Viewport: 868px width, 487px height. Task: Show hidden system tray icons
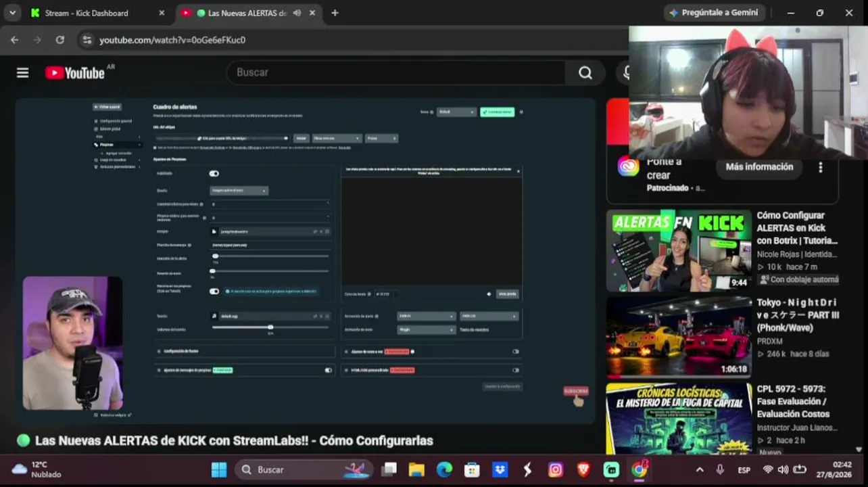[700, 469]
